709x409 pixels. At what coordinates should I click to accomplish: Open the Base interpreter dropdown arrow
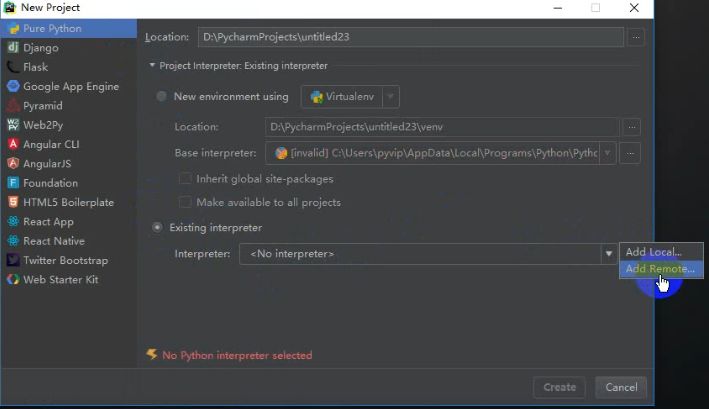608,153
